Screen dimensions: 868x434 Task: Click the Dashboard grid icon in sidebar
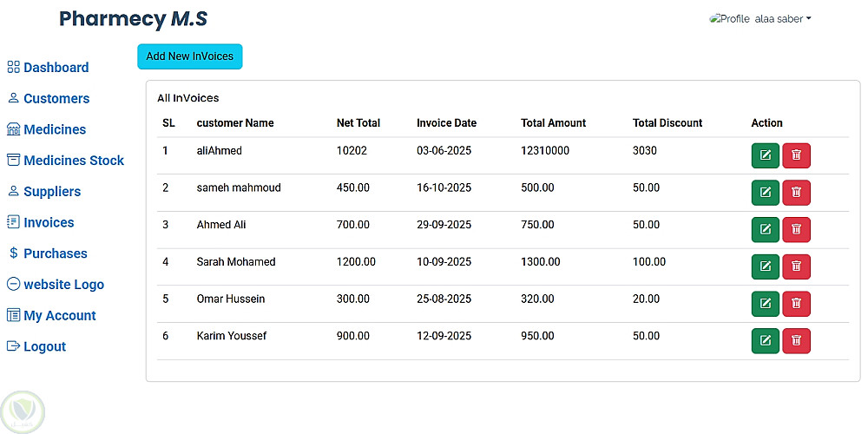(x=13, y=68)
